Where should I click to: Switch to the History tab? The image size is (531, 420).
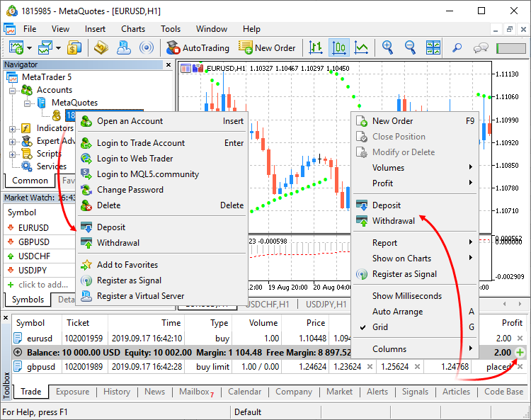[x=116, y=392]
